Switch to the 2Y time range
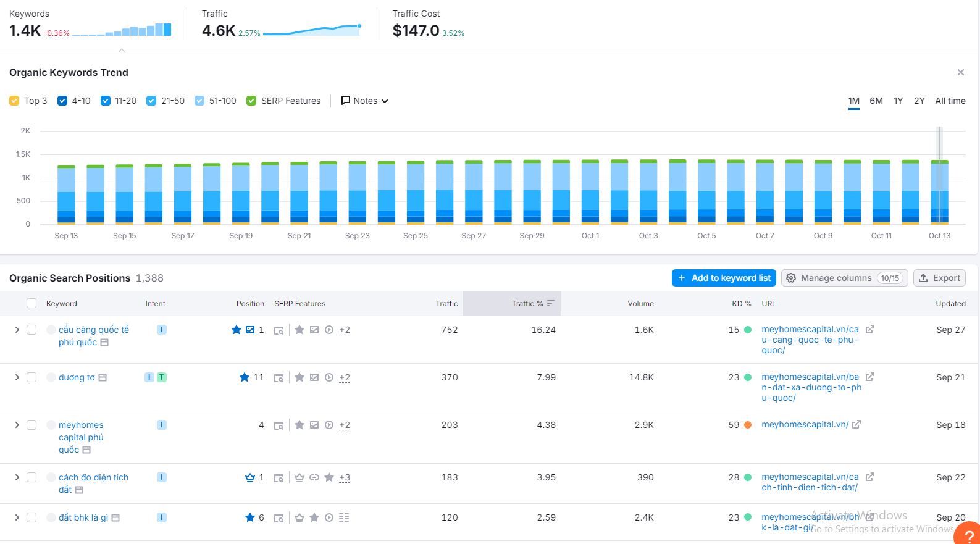 click(919, 101)
